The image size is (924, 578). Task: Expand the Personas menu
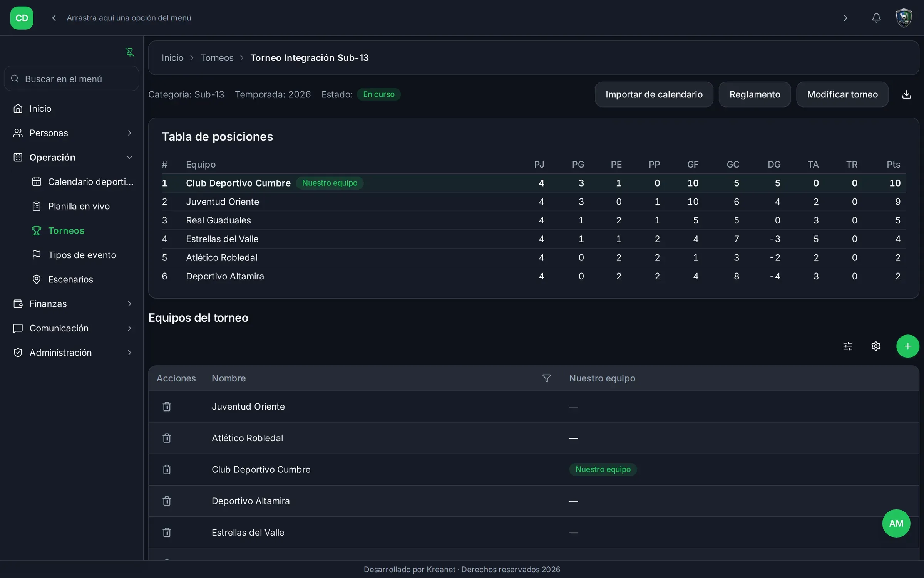(x=72, y=133)
